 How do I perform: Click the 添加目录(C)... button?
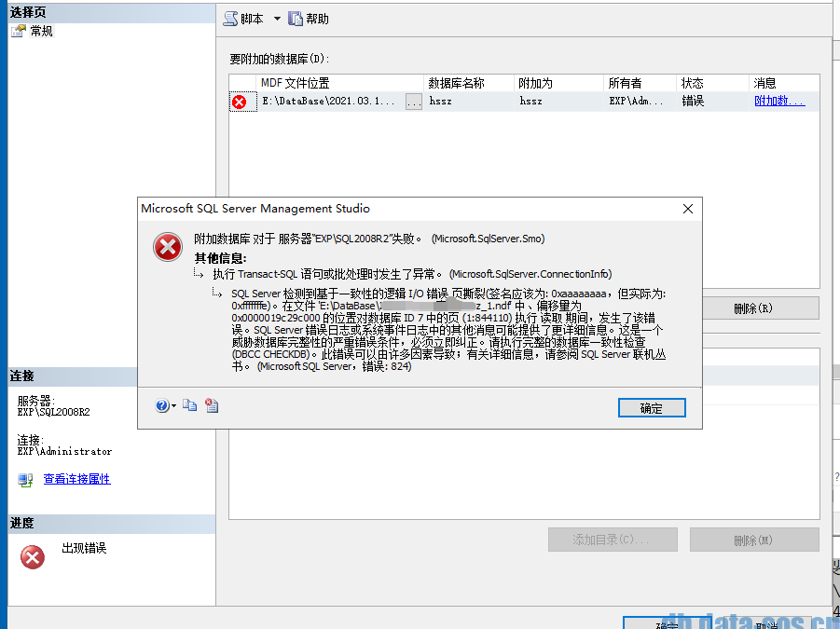[613, 540]
